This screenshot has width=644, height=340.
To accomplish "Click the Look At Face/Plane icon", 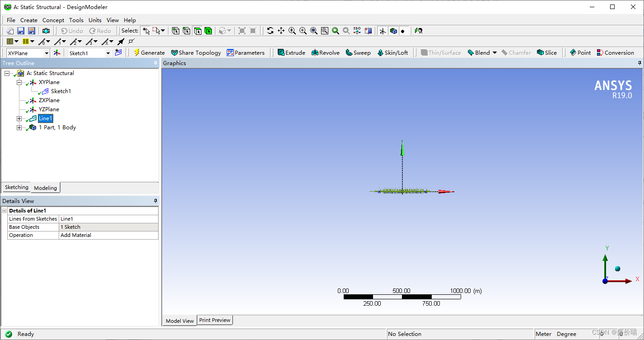I will 368,31.
